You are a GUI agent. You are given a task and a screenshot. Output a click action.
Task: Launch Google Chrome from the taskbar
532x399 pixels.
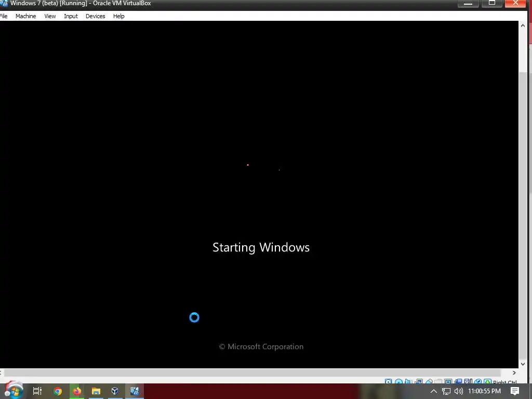(58, 391)
